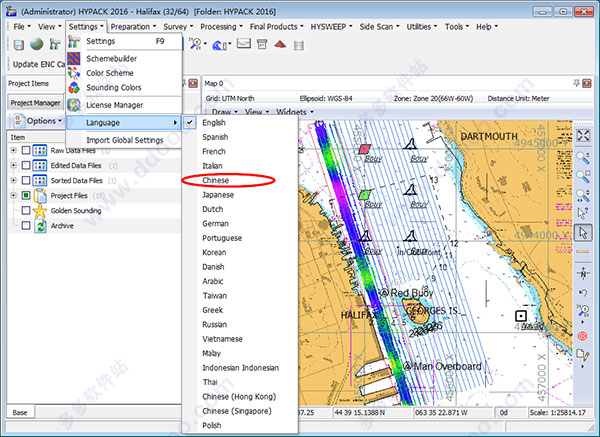Select the zoom window magnifier tool
Viewport: 600px width, 437px height.
click(x=583, y=176)
